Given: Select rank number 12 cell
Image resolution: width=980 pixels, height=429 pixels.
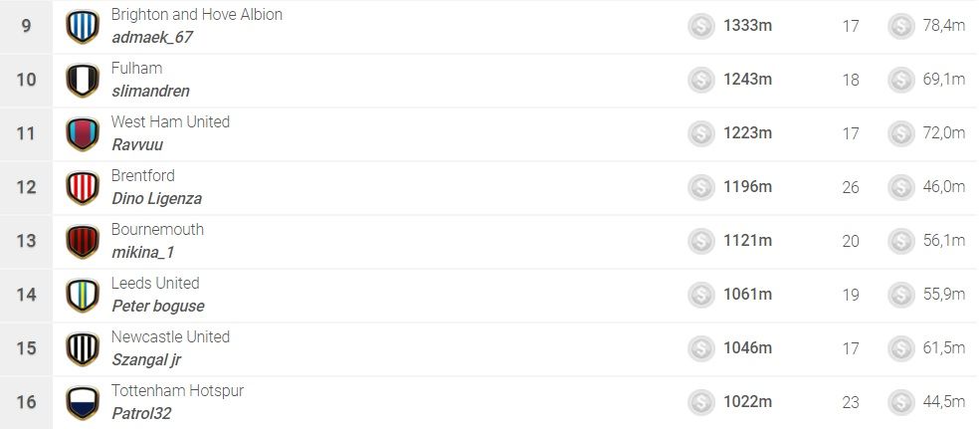Looking at the screenshot, I should point(27,188).
